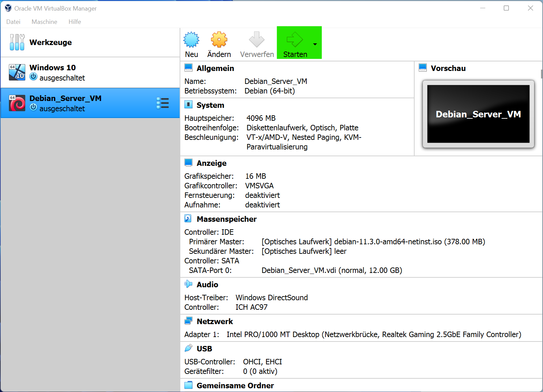
Task: Open the System settings heading
Action: [210, 105]
